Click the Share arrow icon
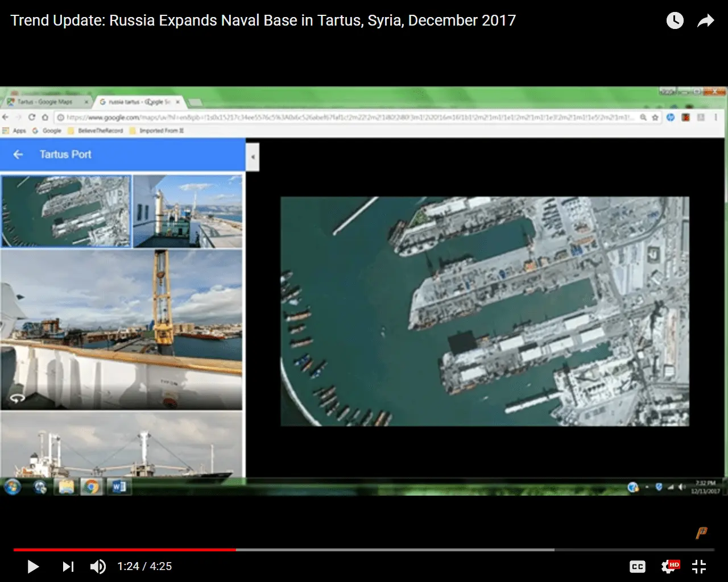Image resolution: width=728 pixels, height=582 pixels. pos(706,21)
